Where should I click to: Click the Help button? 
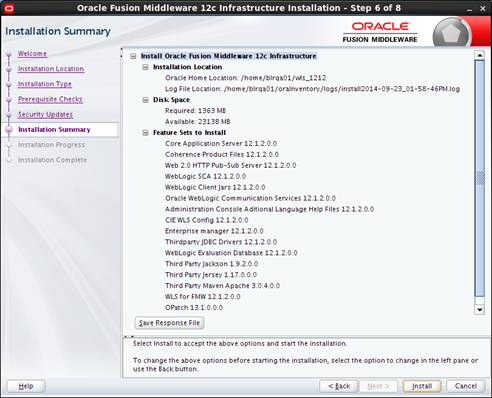[26, 386]
